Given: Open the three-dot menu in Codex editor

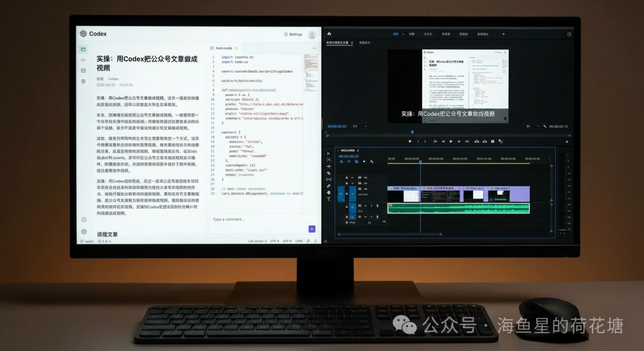Looking at the screenshot, I should (314, 48).
